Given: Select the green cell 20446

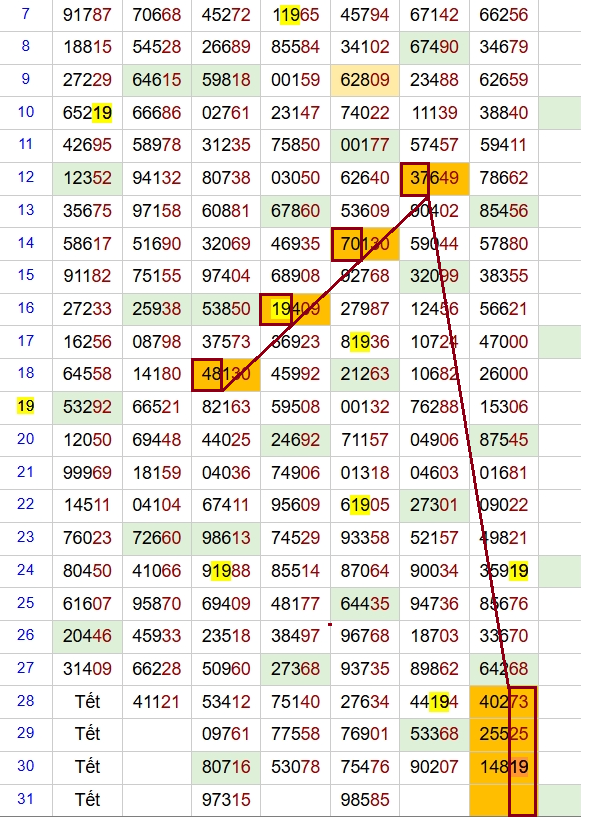Looking at the screenshot, I should pos(87,636).
